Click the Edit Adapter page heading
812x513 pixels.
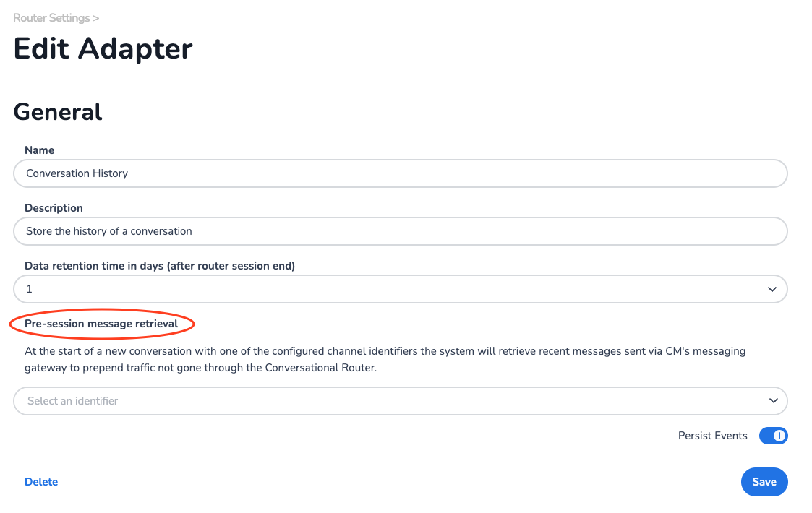click(103, 49)
